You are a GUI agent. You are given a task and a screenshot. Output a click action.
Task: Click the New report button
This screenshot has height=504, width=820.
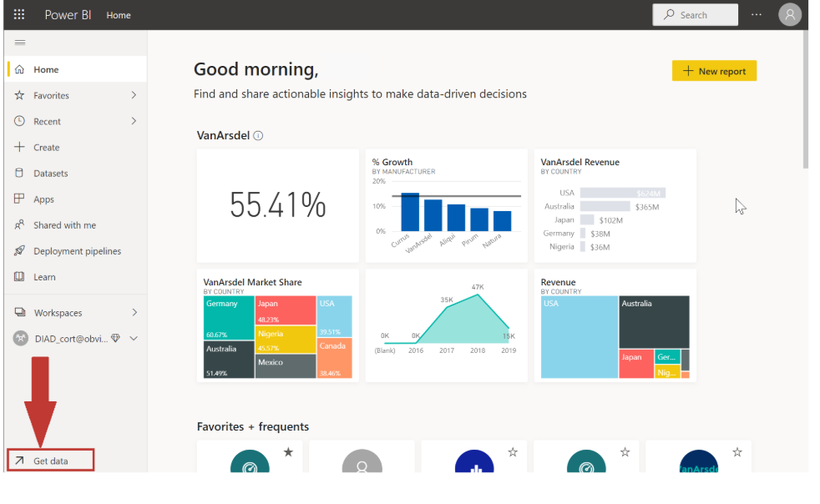pos(714,71)
